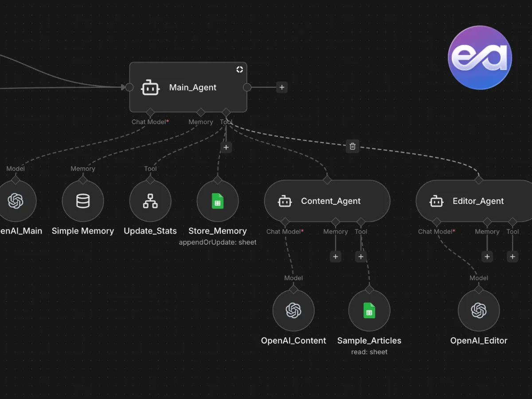Select the Simple Memory node
Viewport: 532px width, 399px height.
[x=83, y=201]
